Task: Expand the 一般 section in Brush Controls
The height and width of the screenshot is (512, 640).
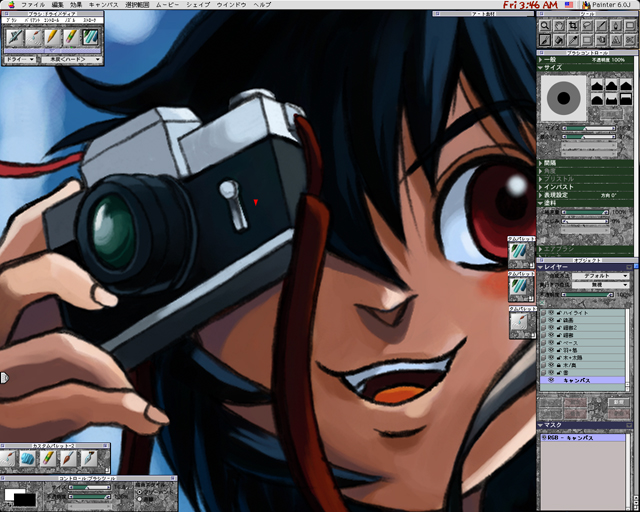Action: click(540, 60)
